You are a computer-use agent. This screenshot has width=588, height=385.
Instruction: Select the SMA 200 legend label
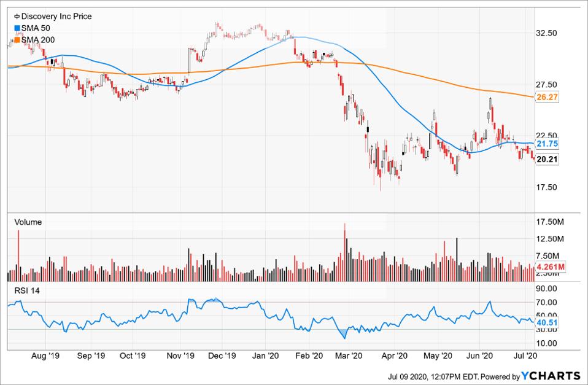coord(38,40)
